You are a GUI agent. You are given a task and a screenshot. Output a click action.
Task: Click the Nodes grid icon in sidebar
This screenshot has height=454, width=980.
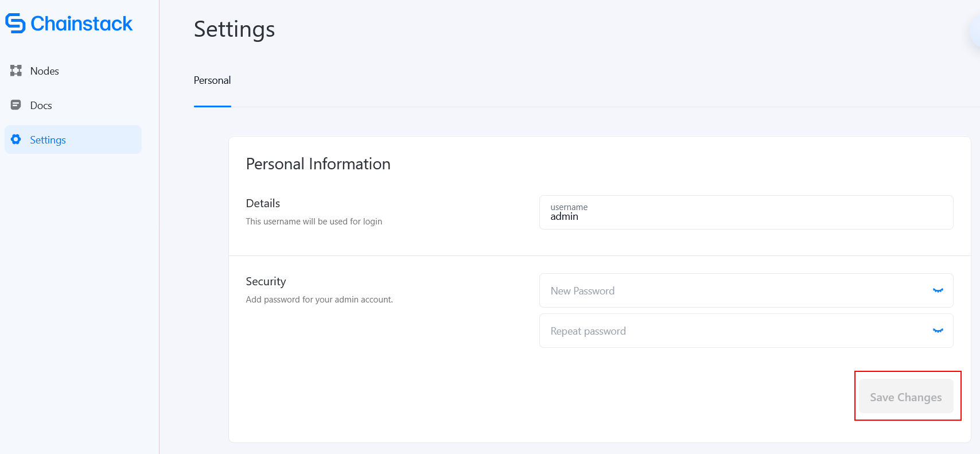coord(16,71)
